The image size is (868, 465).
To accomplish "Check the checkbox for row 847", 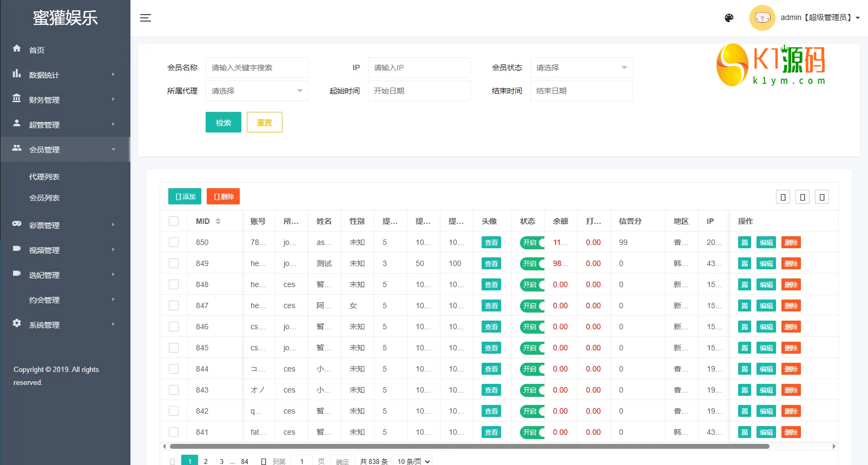I will (174, 305).
